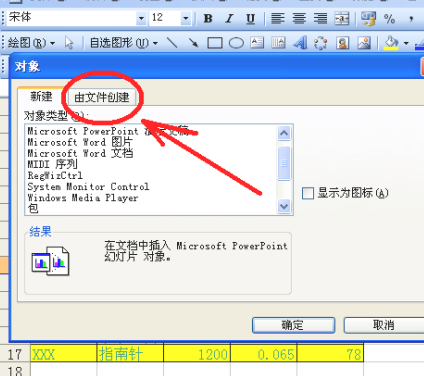Select Microsoft Word 文档 entry
The image size is (424, 376).
(151, 153)
